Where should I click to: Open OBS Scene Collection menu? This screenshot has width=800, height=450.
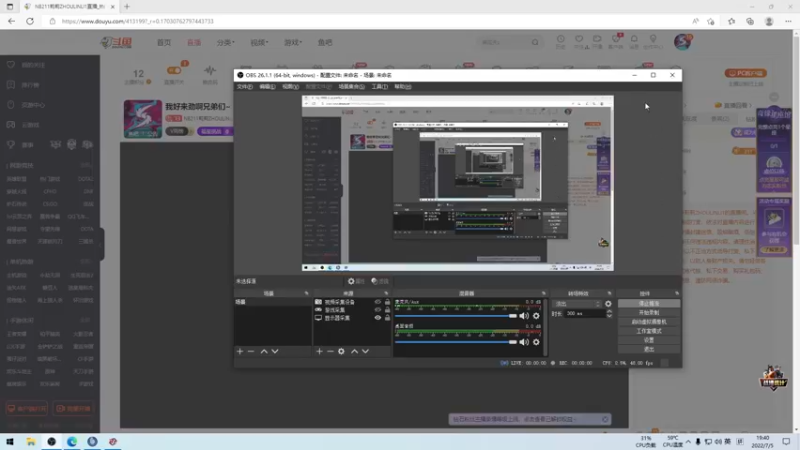click(352, 87)
